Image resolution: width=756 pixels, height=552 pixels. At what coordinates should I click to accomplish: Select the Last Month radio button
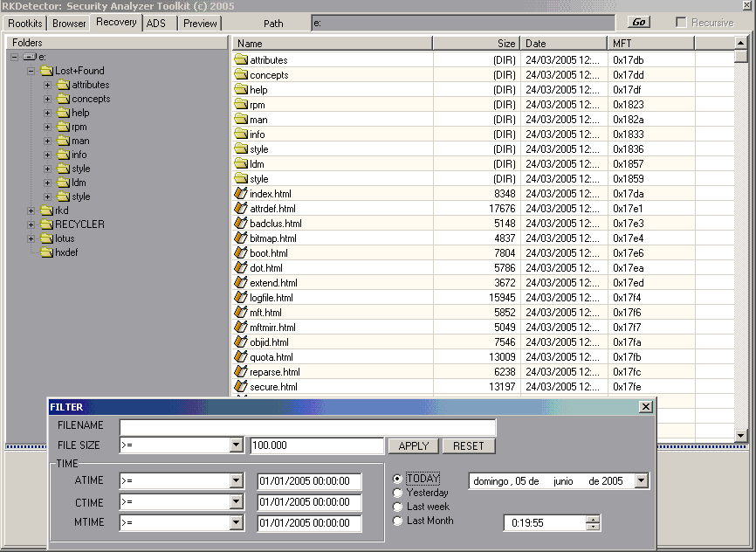398,521
